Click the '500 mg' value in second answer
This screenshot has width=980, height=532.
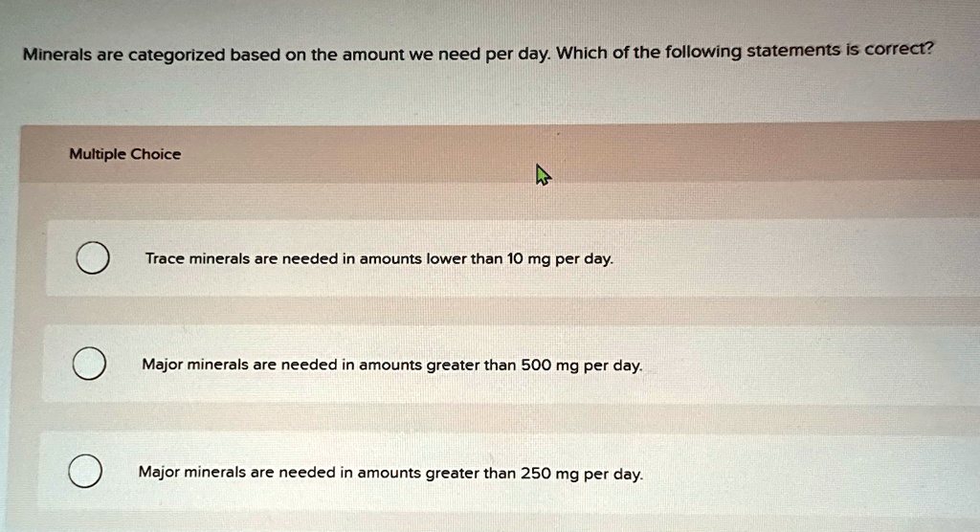tap(550, 366)
